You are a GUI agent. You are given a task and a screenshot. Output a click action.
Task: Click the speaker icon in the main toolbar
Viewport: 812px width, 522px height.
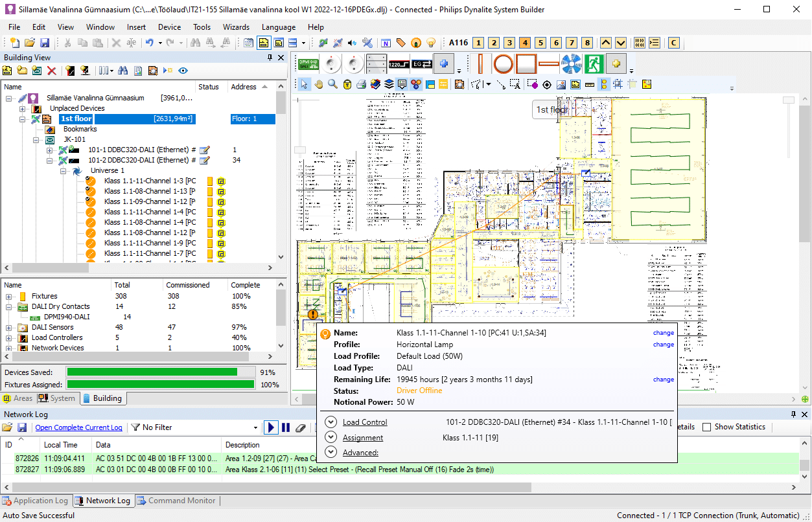pos(353,43)
